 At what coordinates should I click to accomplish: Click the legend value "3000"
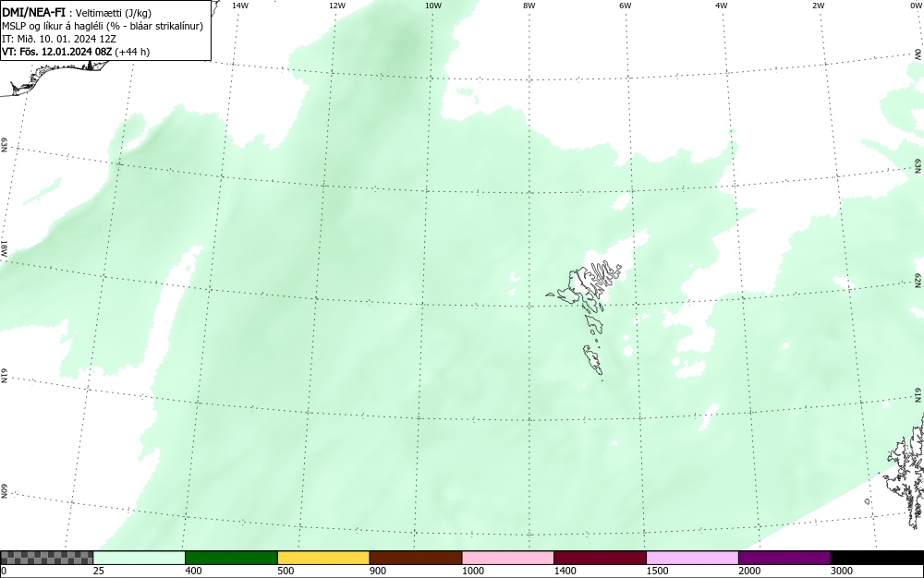pyautogui.click(x=842, y=571)
